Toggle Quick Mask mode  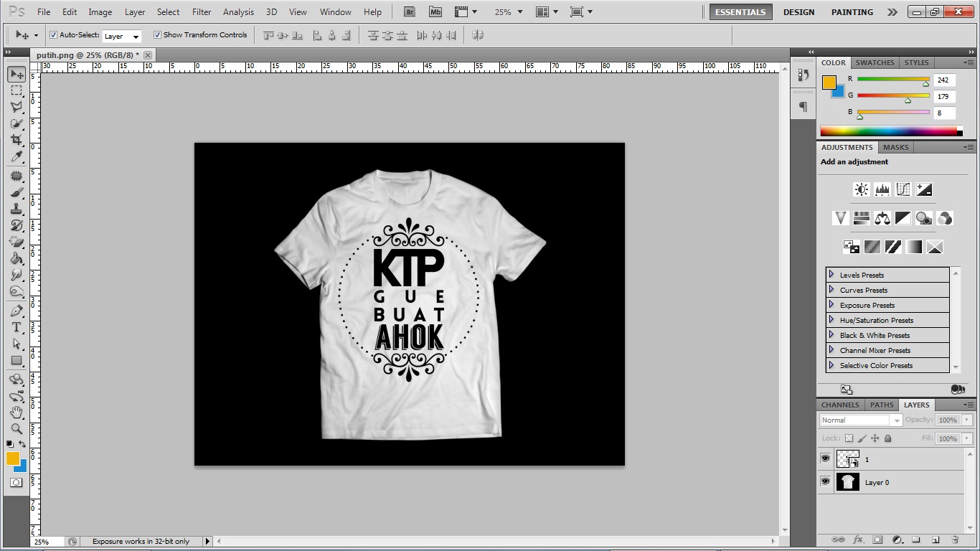(16, 483)
